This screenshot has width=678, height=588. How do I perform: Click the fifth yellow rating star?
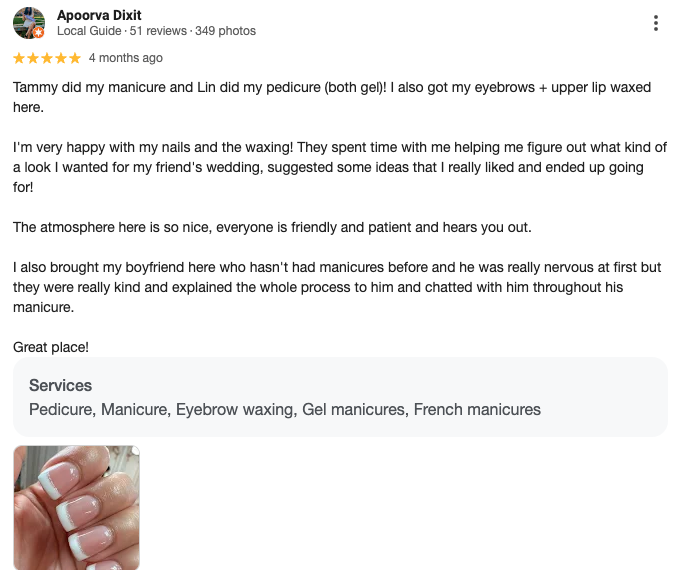pyautogui.click(x=75, y=58)
